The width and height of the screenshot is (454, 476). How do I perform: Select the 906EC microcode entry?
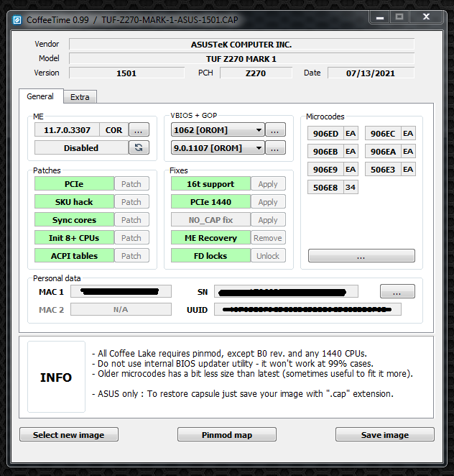coord(383,133)
